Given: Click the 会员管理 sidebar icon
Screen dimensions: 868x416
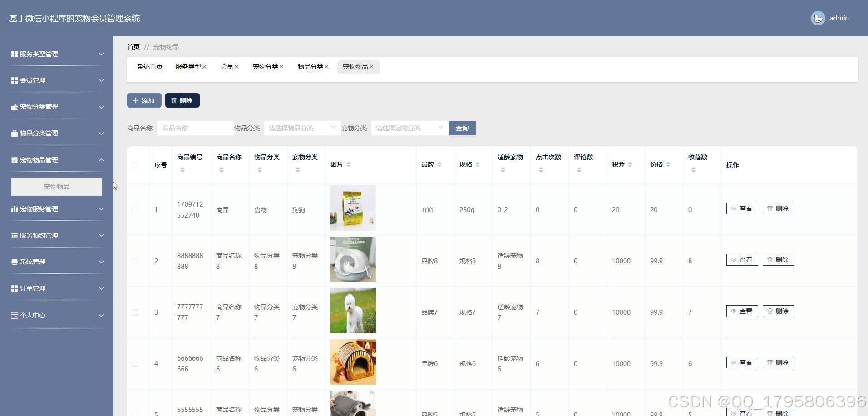Looking at the screenshot, I should point(15,80).
